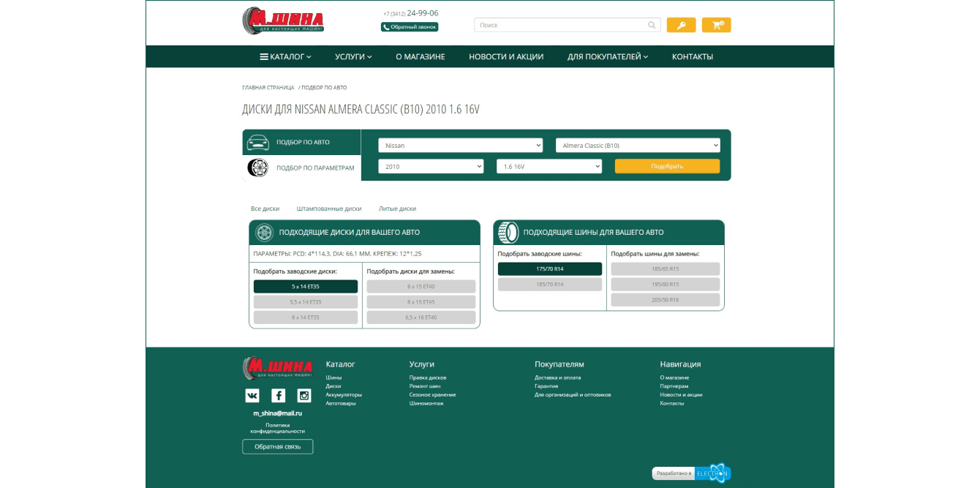The height and width of the screenshot is (488, 980).
Task: Select Подбор по авто tab
Action: (x=302, y=142)
